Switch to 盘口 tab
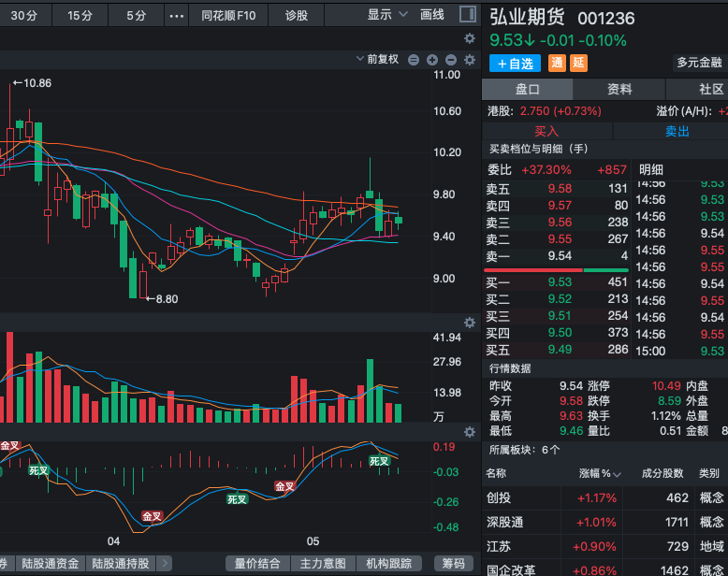The image size is (728, 576). (x=528, y=89)
